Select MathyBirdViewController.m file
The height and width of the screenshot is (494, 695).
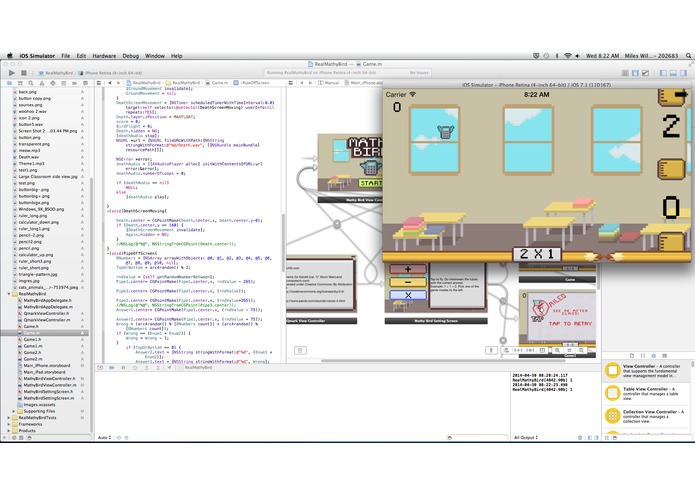point(49,385)
